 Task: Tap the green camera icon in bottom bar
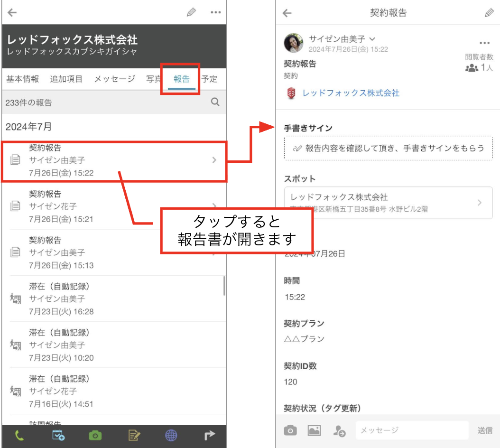tap(95, 436)
